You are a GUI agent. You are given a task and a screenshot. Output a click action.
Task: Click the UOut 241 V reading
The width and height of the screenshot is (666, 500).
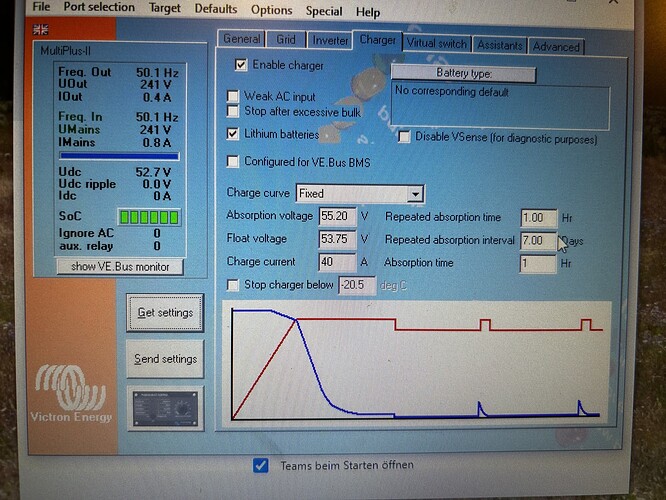[x=116, y=84]
